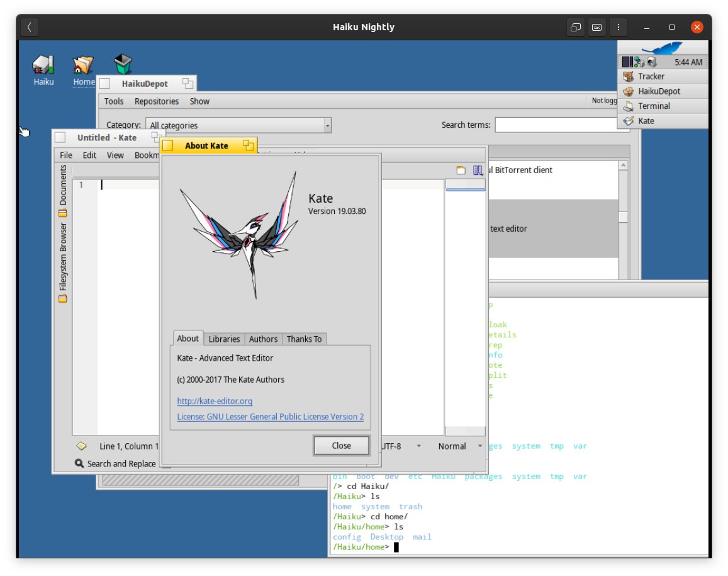Click the zoom button on Untitled - Kate tab
Screen dimensions: 728x576
click(157, 137)
